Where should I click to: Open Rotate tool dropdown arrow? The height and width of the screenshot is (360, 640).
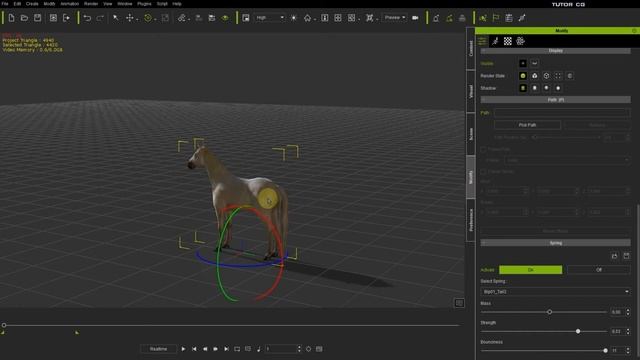(155, 19)
